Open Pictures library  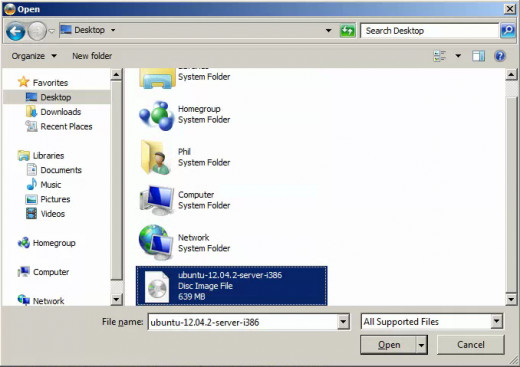point(55,199)
